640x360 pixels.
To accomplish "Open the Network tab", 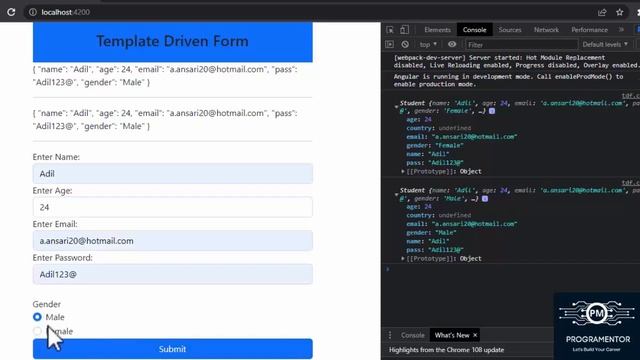I will (x=546, y=30).
